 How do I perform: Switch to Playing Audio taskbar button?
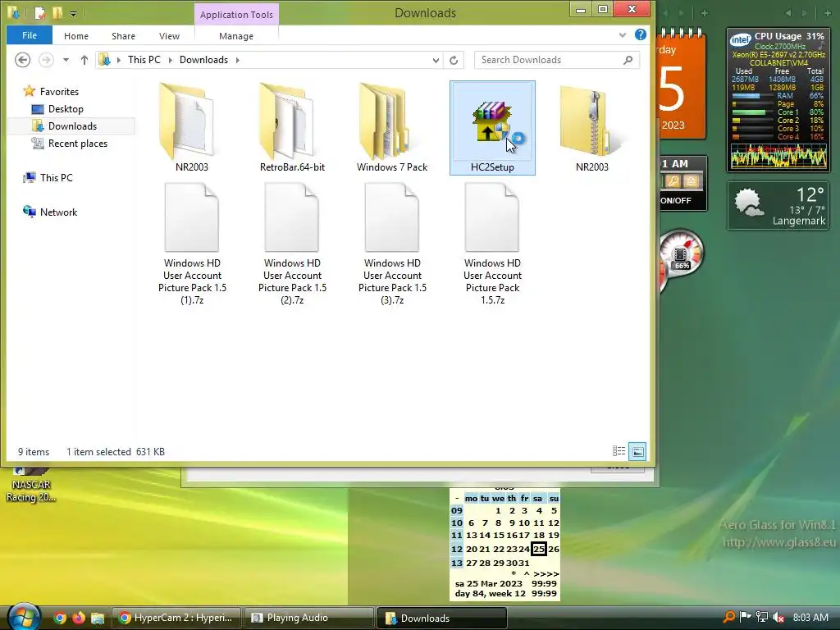(x=308, y=618)
